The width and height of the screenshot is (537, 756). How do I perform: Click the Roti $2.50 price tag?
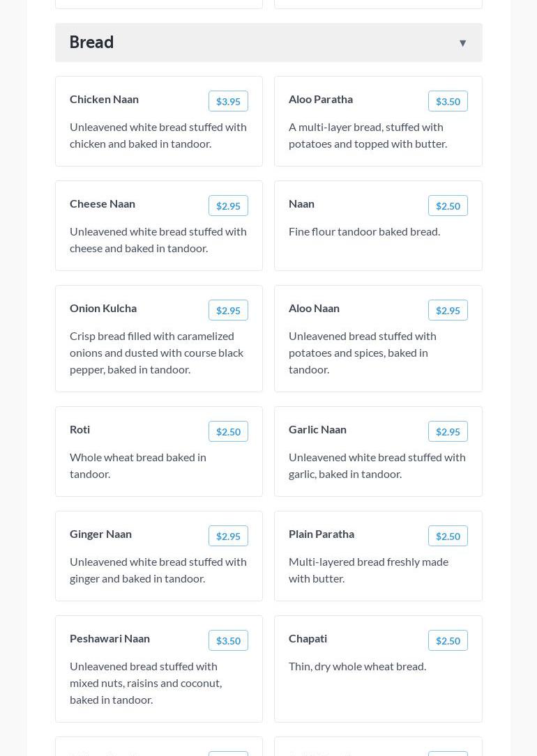228,431
